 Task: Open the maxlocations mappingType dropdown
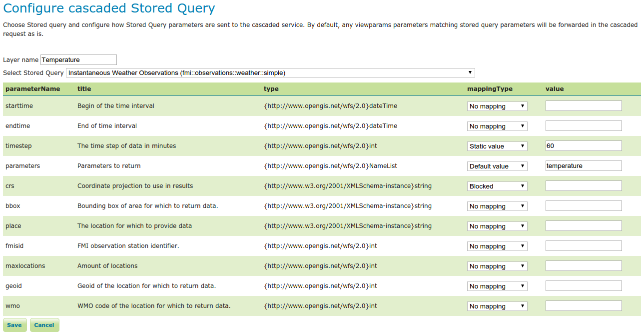point(497,265)
